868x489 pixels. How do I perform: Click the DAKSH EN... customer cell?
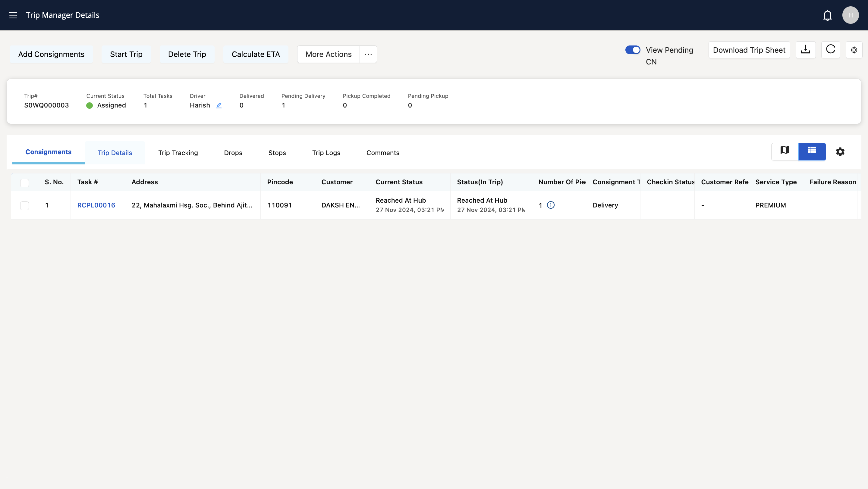pyautogui.click(x=342, y=205)
